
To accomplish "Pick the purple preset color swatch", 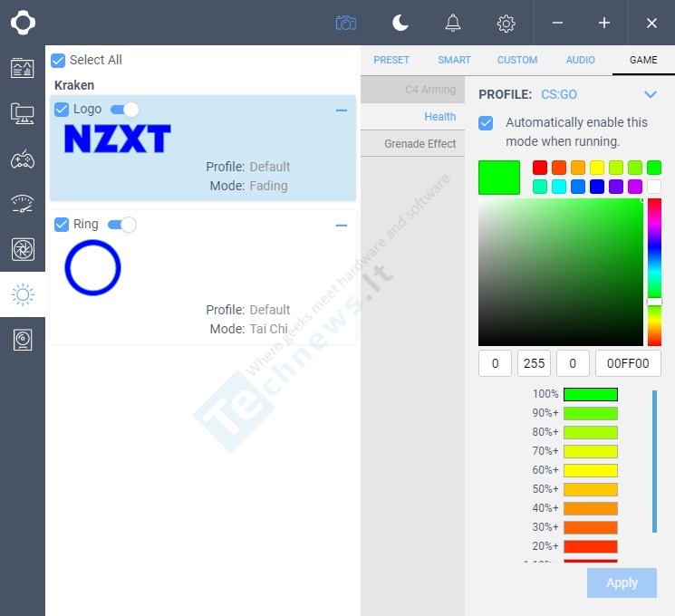I will (616, 187).
